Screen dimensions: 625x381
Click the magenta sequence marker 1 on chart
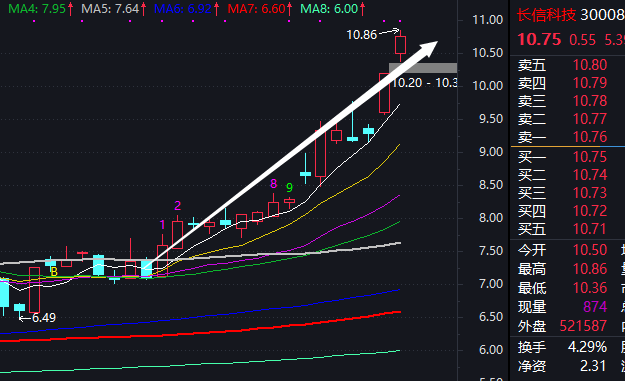click(x=162, y=225)
